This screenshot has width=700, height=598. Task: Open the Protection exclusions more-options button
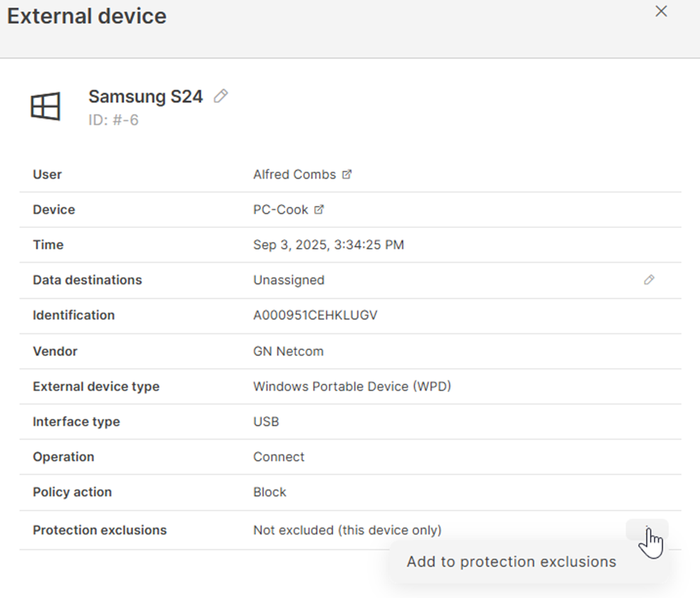(647, 530)
